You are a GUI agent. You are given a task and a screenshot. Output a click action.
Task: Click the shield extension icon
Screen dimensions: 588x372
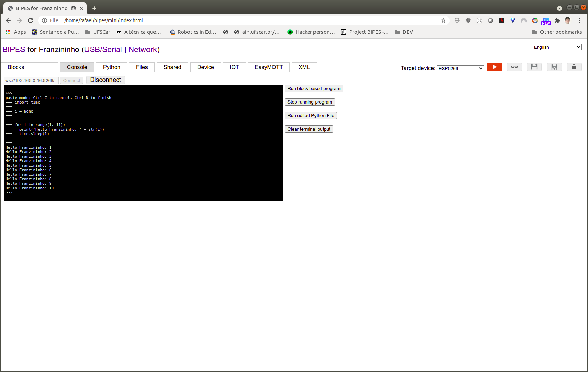tap(468, 20)
